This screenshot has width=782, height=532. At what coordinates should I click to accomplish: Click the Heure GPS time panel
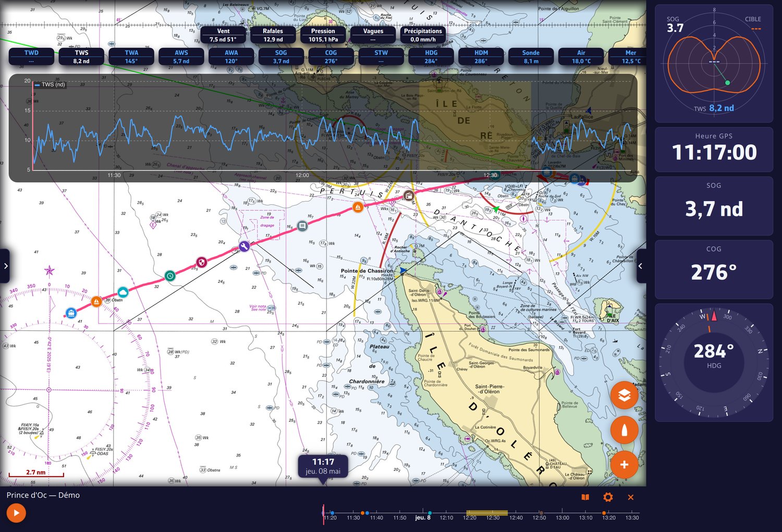(x=714, y=150)
